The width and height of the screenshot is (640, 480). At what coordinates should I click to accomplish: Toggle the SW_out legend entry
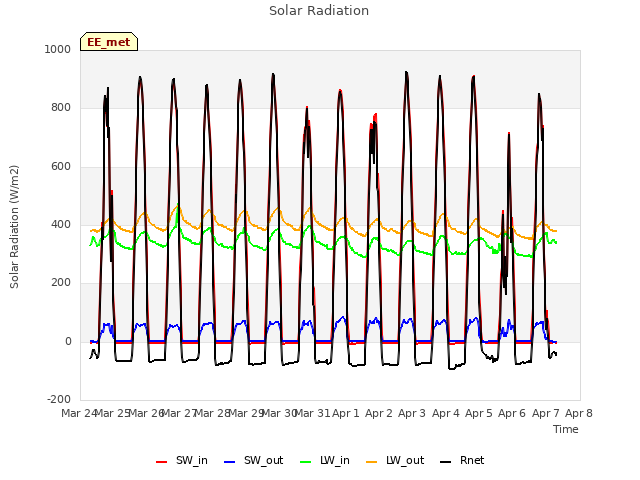coord(254,461)
